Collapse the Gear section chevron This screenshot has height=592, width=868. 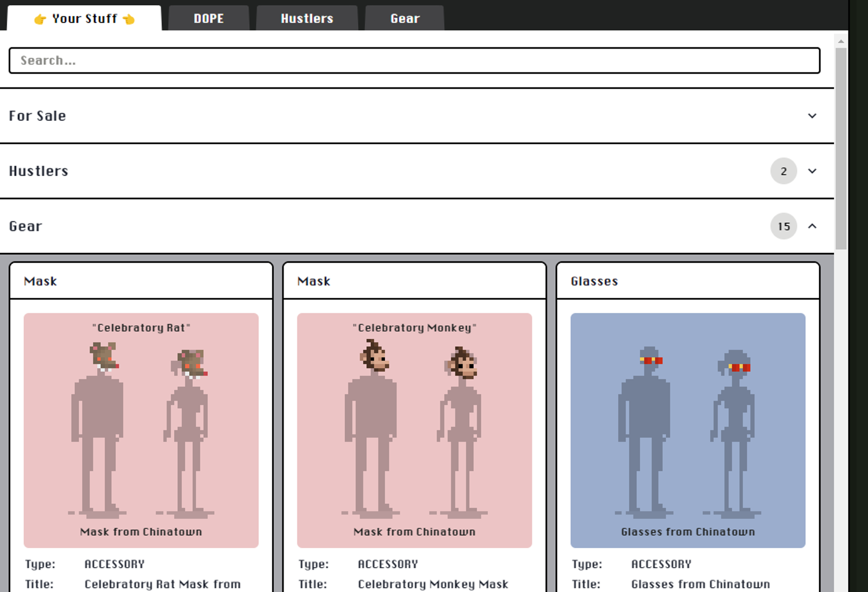(812, 226)
